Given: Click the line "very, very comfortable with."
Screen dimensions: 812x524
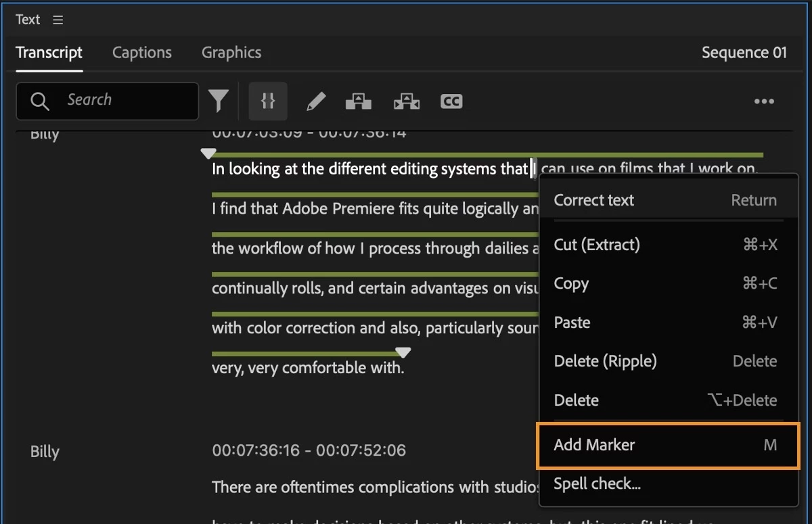Looking at the screenshot, I should click(308, 368).
